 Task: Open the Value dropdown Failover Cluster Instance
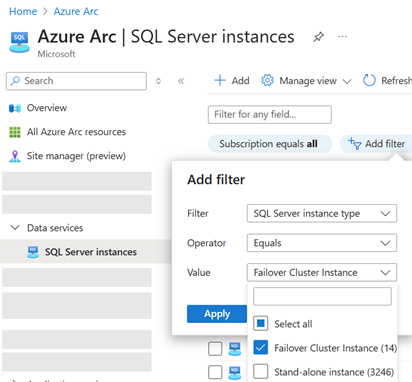click(322, 272)
